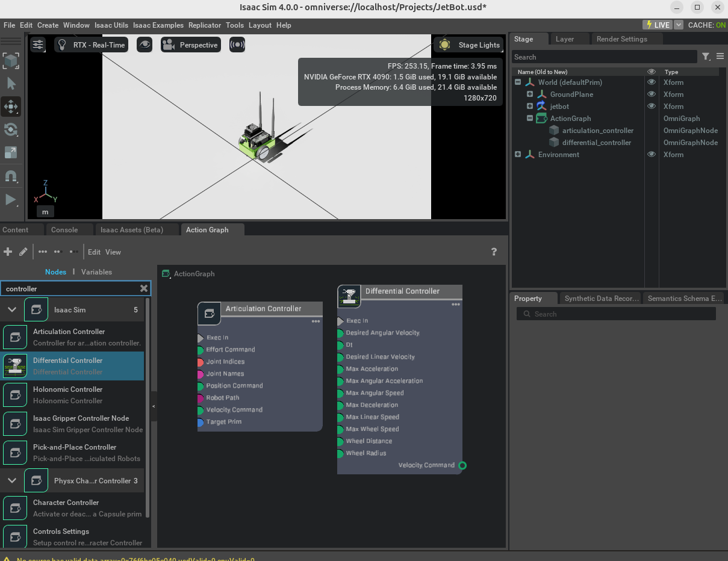Open the Isaac Utils menu
The width and height of the screenshot is (728, 561).
[111, 25]
